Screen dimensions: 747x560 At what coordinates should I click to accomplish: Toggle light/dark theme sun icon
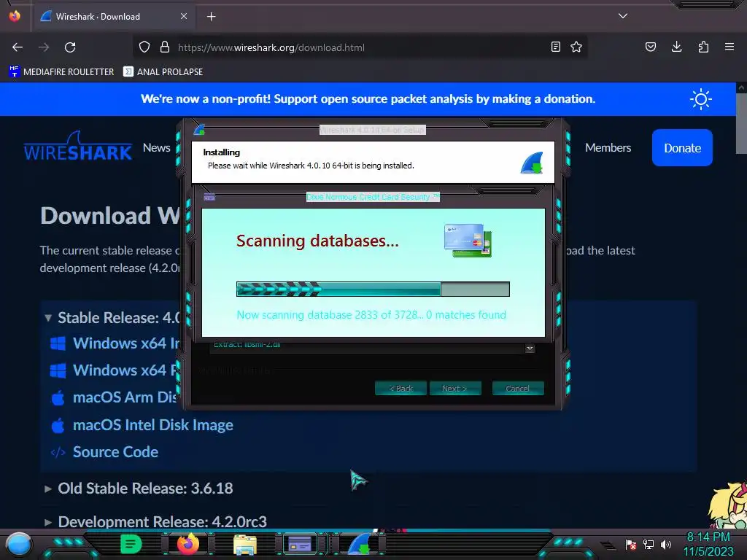pyautogui.click(x=701, y=99)
